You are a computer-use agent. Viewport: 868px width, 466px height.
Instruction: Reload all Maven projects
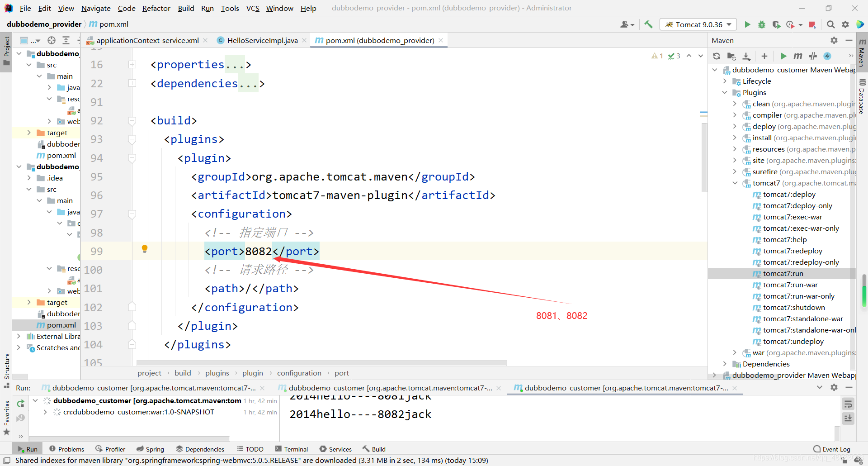717,56
